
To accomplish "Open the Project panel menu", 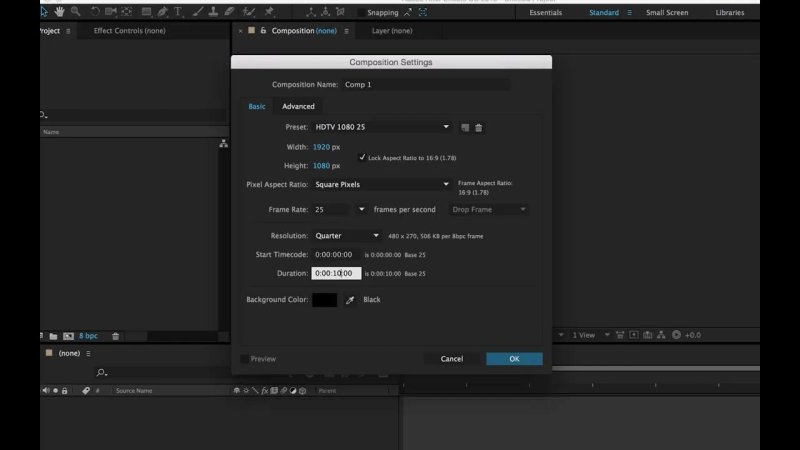I will click(68, 31).
